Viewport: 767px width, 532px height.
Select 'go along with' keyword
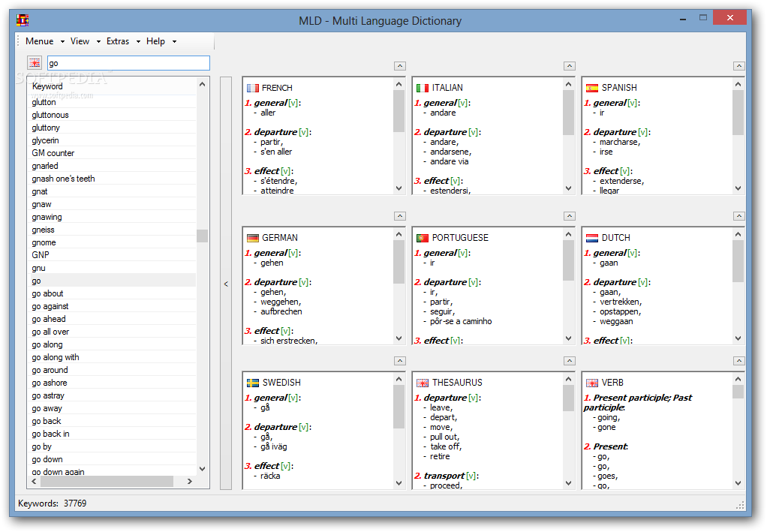point(113,357)
